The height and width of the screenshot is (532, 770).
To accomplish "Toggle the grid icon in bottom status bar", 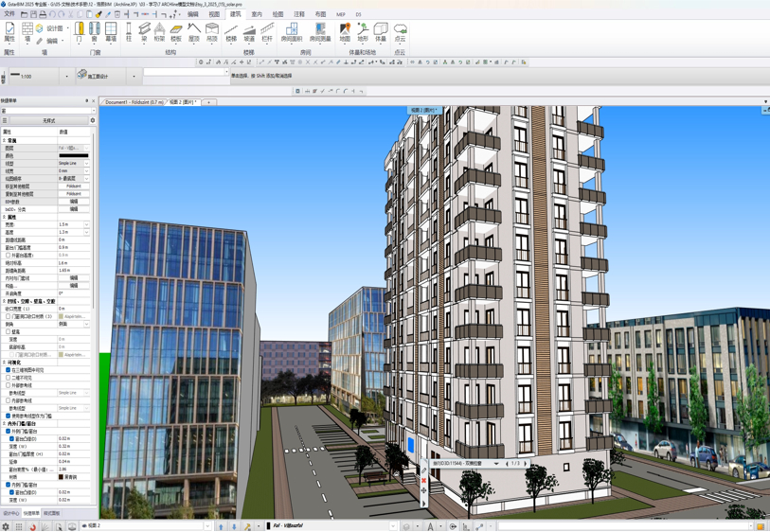I will pos(19,526).
